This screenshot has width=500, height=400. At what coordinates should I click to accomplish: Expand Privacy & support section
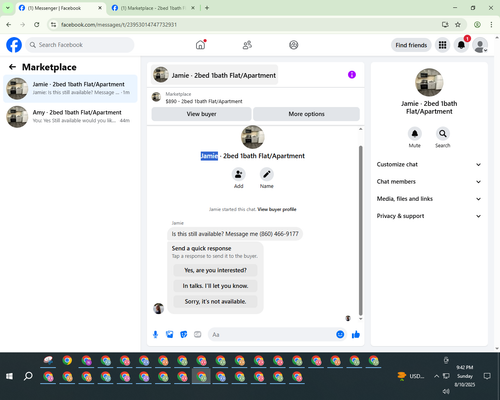coord(429,216)
